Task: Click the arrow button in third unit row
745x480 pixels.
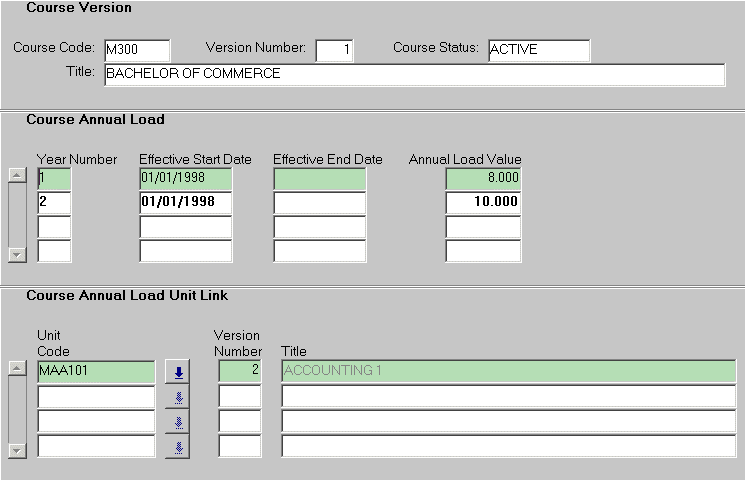Action: pyautogui.click(x=177, y=422)
